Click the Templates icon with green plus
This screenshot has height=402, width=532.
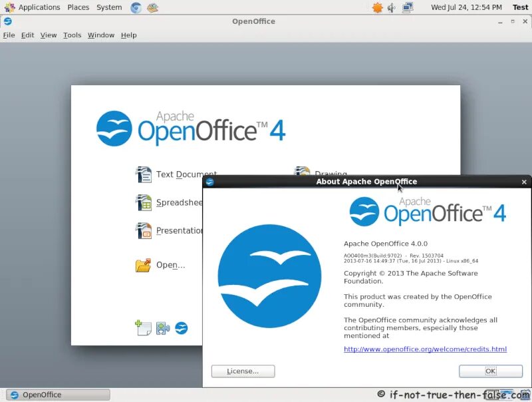[143, 327]
